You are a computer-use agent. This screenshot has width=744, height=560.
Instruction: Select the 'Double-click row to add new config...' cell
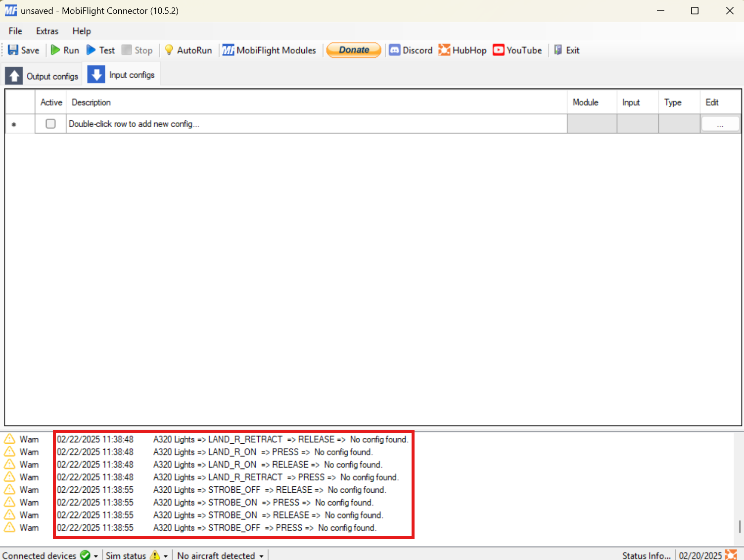pyautogui.click(x=317, y=124)
